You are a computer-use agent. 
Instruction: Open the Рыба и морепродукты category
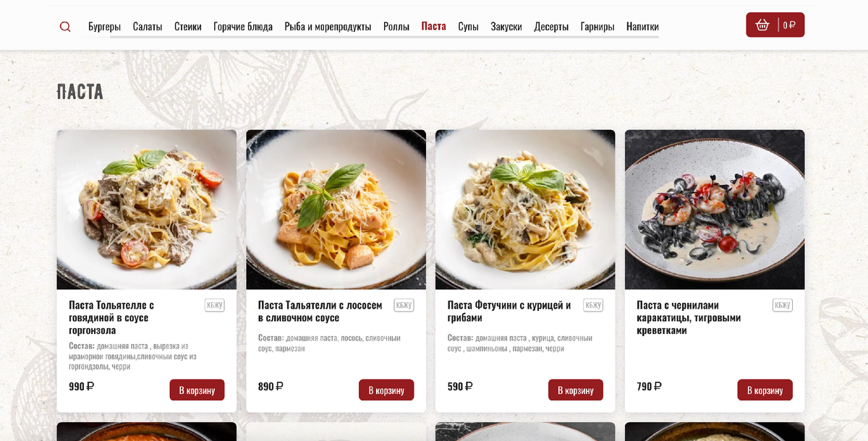328,27
